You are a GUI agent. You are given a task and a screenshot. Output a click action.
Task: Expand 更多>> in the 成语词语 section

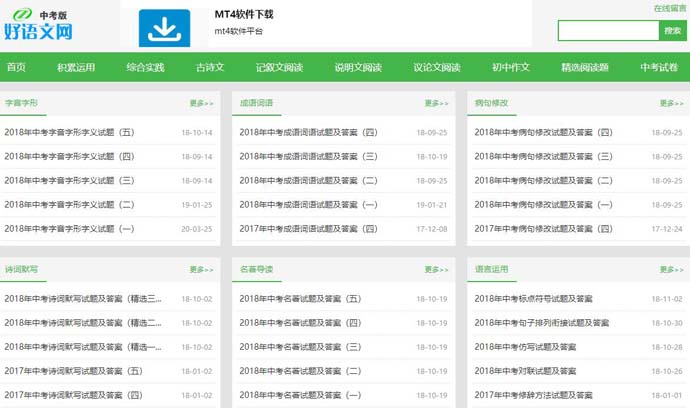(x=436, y=103)
